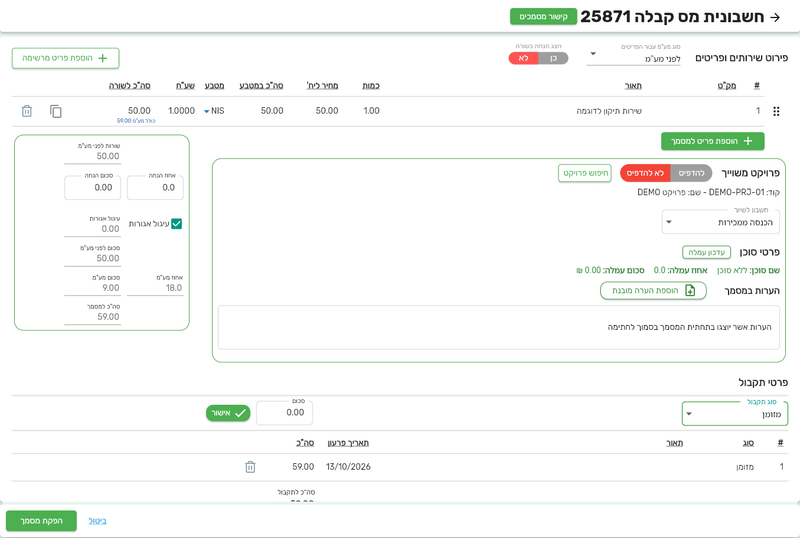Click the אישור confirm button

[x=228, y=413]
